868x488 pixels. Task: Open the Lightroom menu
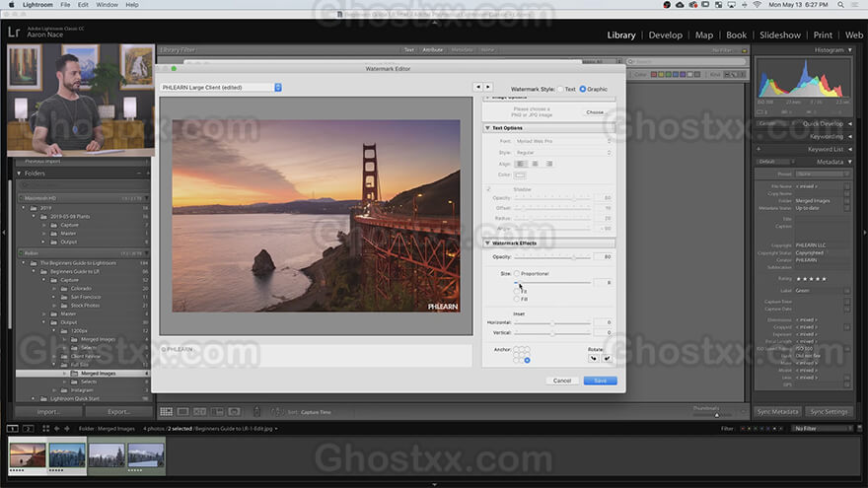37,4
